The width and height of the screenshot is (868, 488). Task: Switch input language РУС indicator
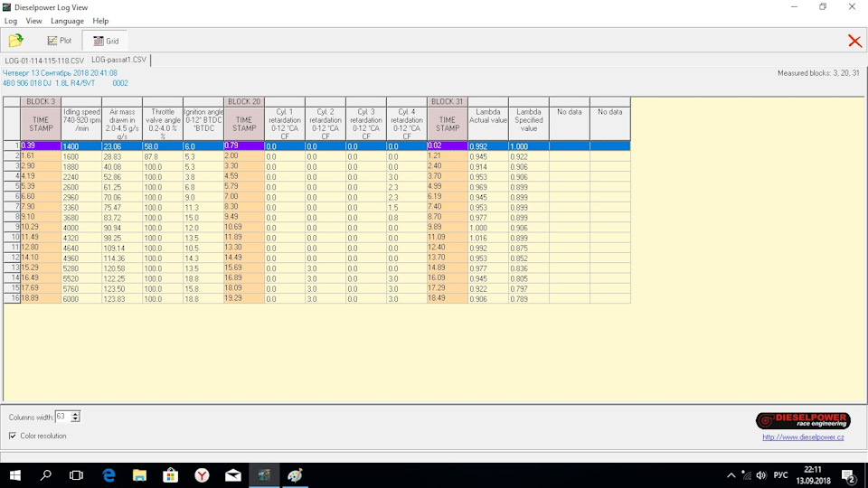[x=780, y=475]
